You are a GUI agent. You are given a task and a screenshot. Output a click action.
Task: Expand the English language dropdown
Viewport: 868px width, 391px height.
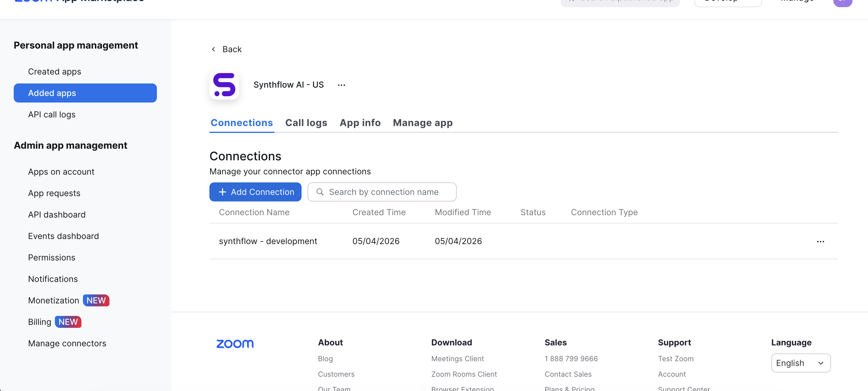tap(801, 363)
